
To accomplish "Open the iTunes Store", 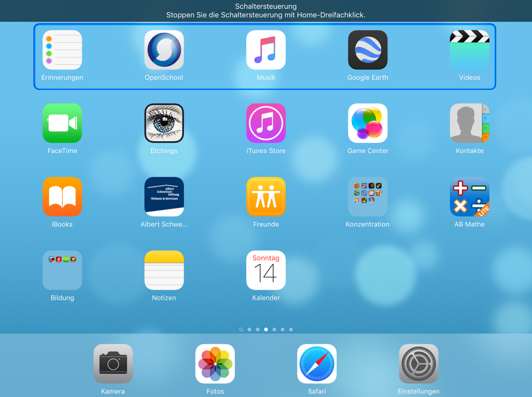I will pos(266,123).
